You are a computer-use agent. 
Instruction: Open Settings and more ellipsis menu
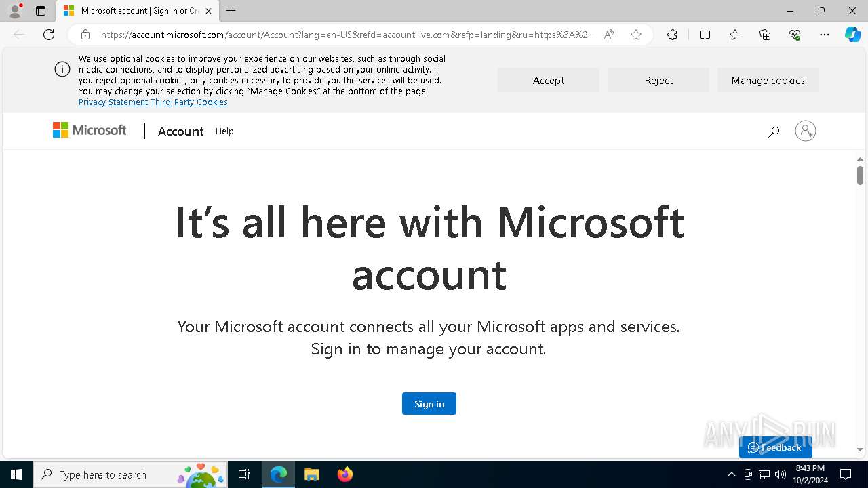click(x=825, y=35)
